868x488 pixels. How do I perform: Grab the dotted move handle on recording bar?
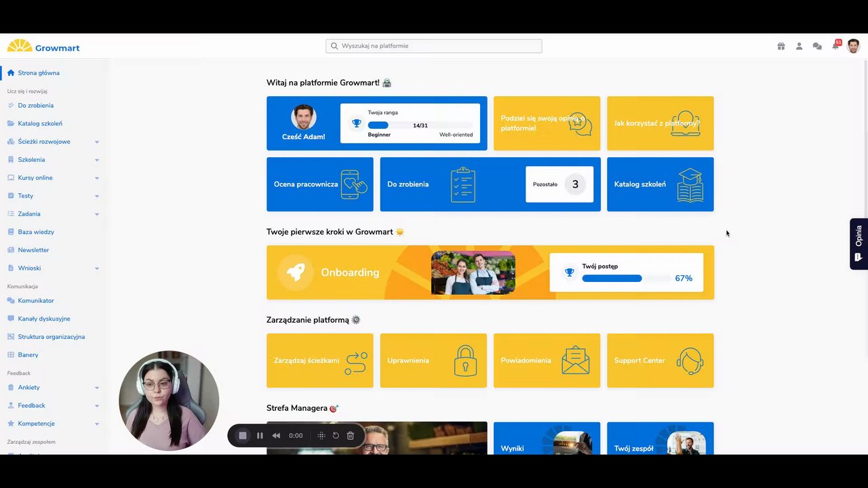coord(321,436)
